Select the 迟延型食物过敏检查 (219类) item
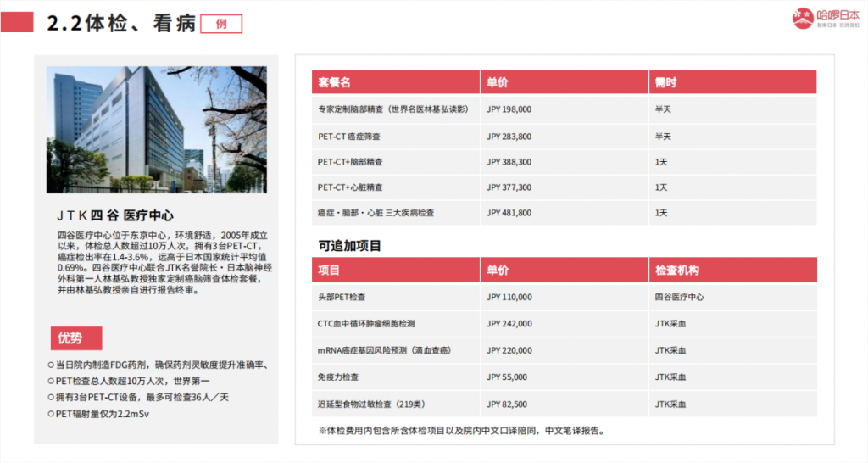Screen dimensions: 868x463 click(371, 404)
